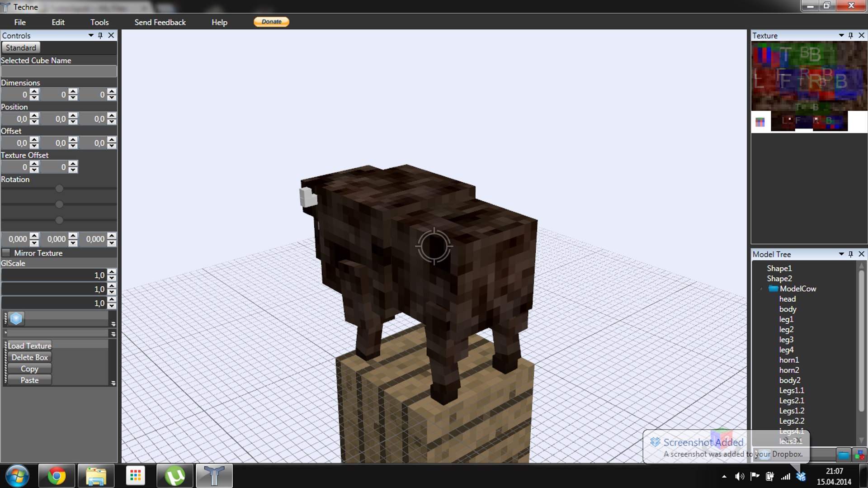Image resolution: width=868 pixels, height=488 pixels.
Task: Launch Google Chrome from the taskbar
Action: (x=57, y=476)
